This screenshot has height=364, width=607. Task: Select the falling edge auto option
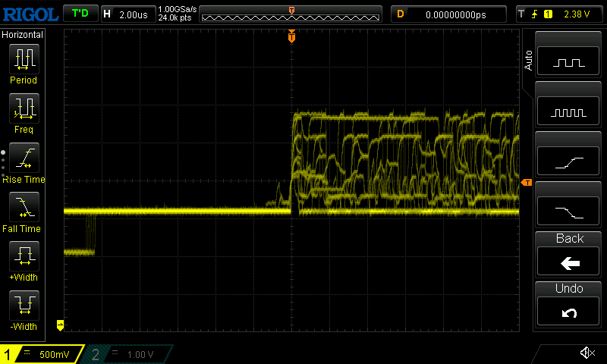pos(569,210)
